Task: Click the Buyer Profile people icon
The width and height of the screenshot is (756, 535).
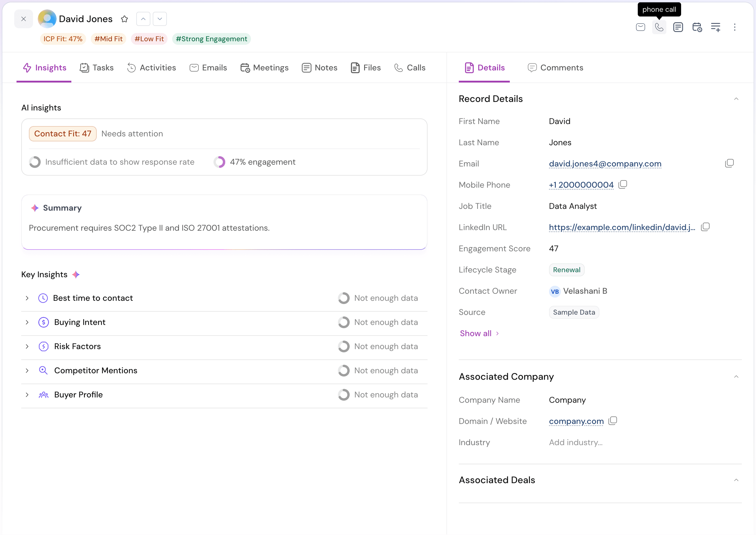Action: (44, 395)
